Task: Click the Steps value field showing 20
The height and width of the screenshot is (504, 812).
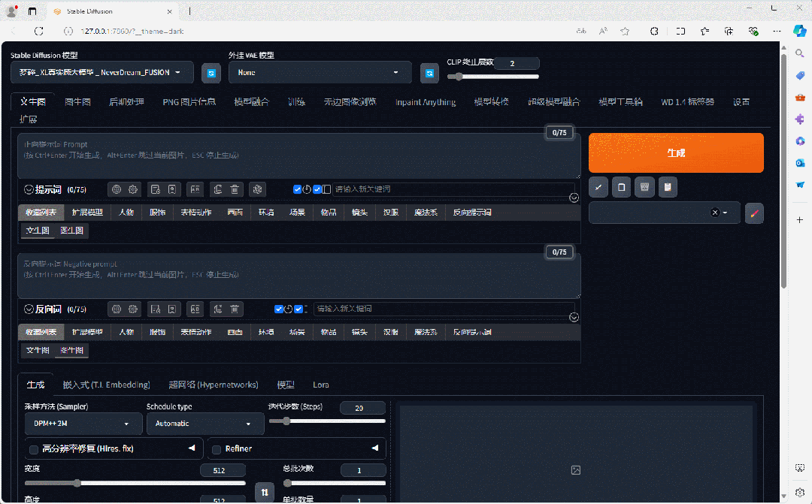Action: (x=362, y=408)
